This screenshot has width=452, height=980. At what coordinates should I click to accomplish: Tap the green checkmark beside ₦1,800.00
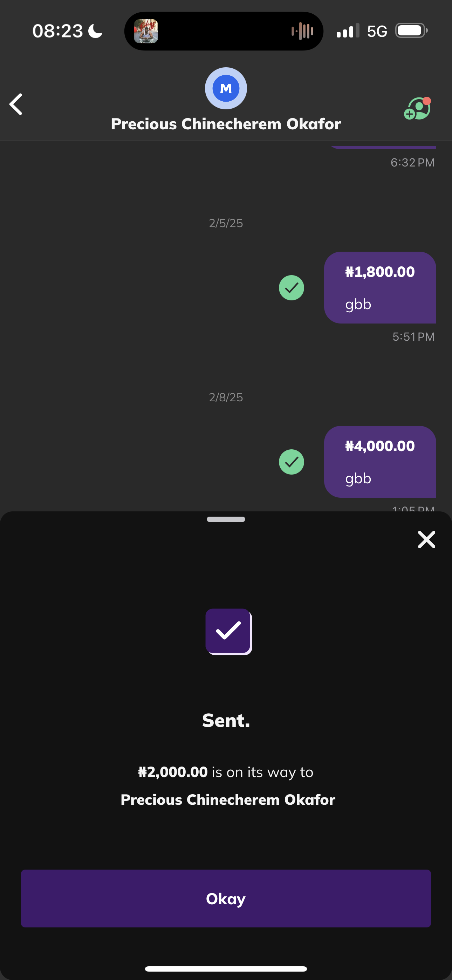point(292,288)
